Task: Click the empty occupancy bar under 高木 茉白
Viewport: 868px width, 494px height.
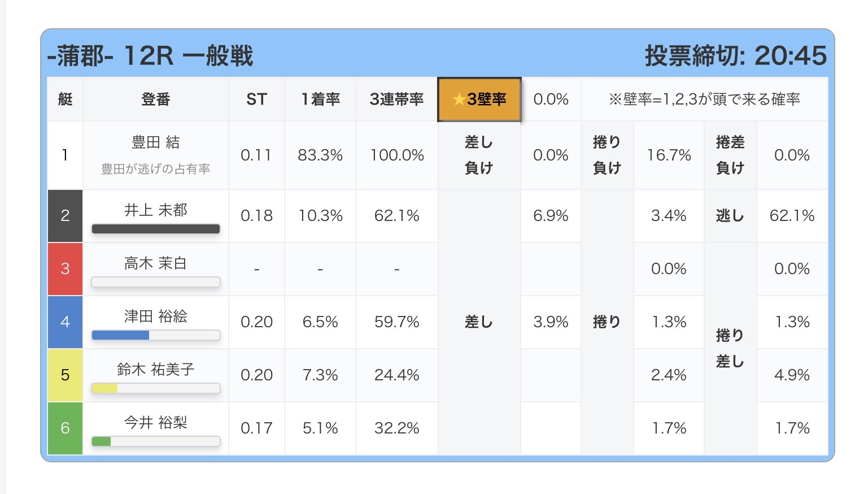Action: (155, 282)
